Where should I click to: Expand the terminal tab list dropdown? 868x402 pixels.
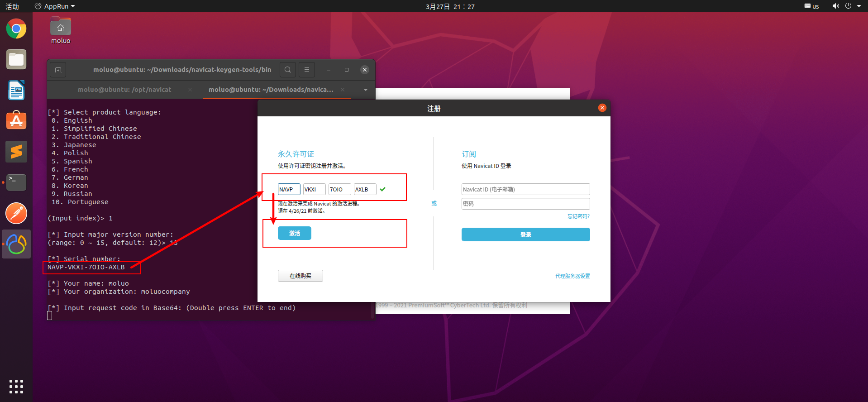(x=366, y=90)
